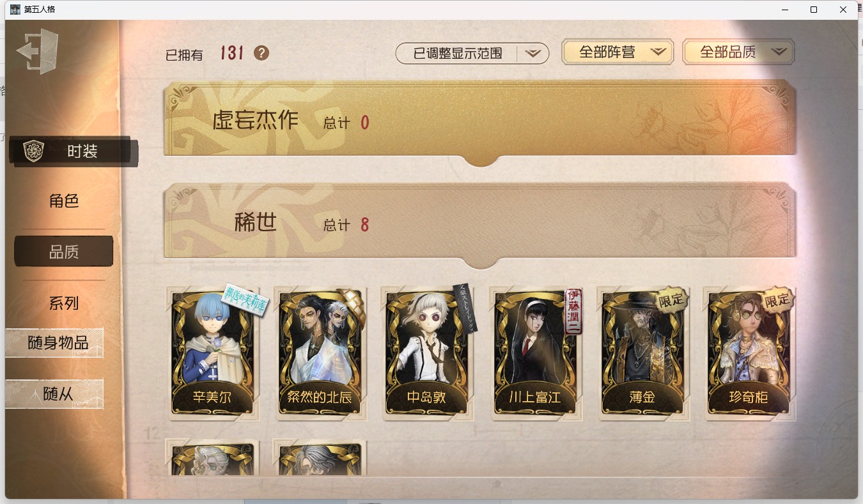The width and height of the screenshot is (863, 504).
Task: Click the teal ribbon tag on 辛美尔
Action: pos(245,298)
